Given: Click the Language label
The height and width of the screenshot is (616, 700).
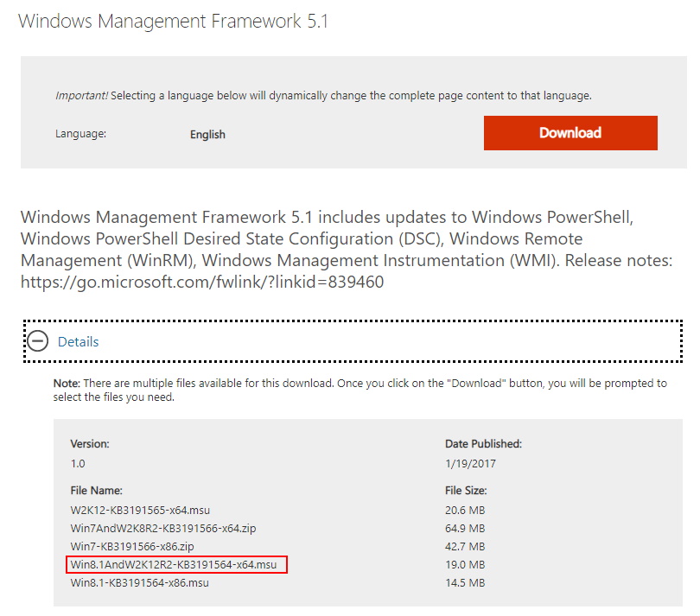Looking at the screenshot, I should (x=80, y=134).
